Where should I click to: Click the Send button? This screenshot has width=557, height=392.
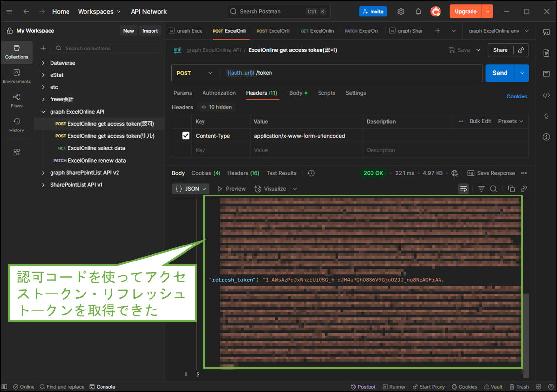(x=500, y=73)
